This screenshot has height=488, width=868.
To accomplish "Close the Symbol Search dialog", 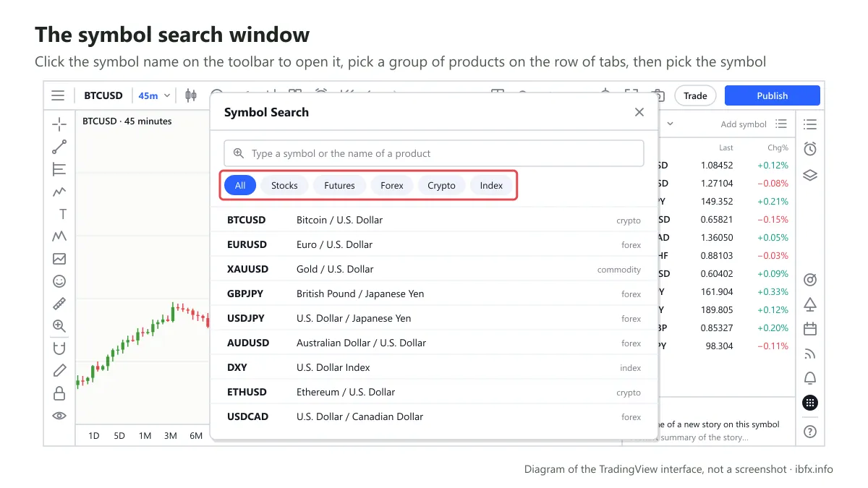I will coord(639,112).
